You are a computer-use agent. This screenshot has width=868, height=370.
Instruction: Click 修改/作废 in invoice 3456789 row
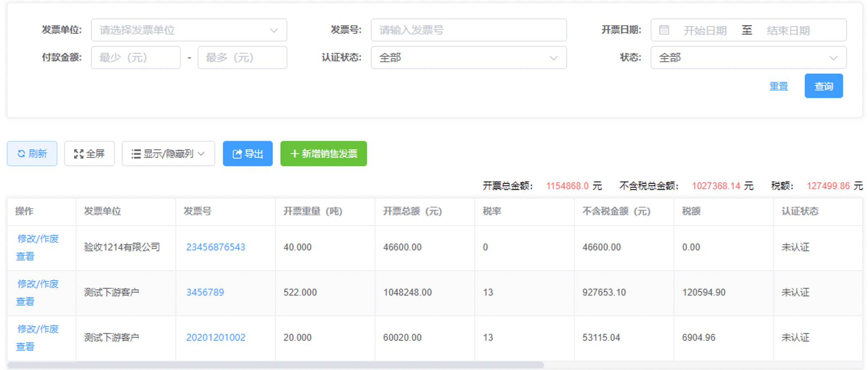(38, 284)
